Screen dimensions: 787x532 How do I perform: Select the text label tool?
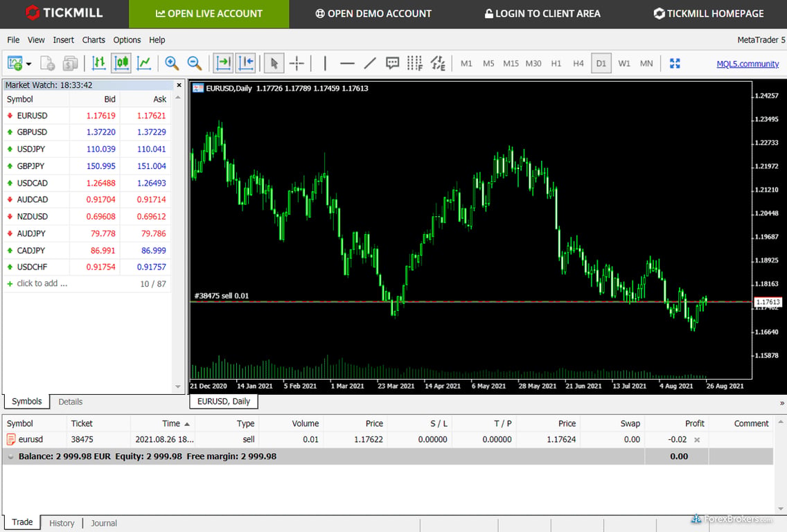pos(393,63)
